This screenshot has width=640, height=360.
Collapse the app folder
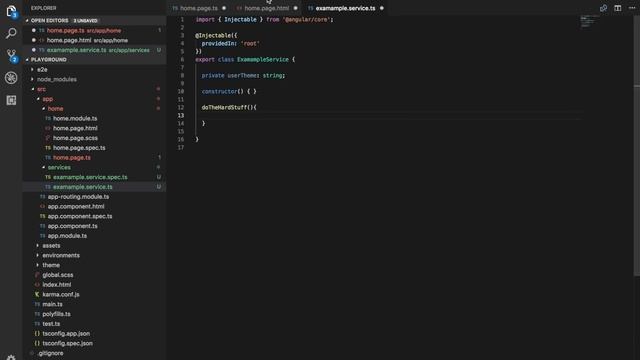pos(47,99)
